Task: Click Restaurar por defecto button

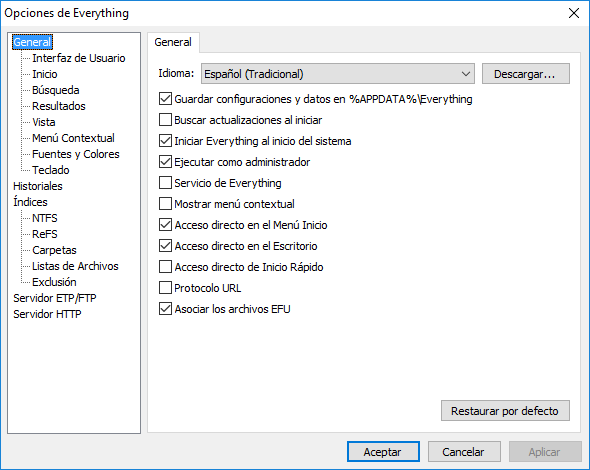Action: click(x=505, y=411)
